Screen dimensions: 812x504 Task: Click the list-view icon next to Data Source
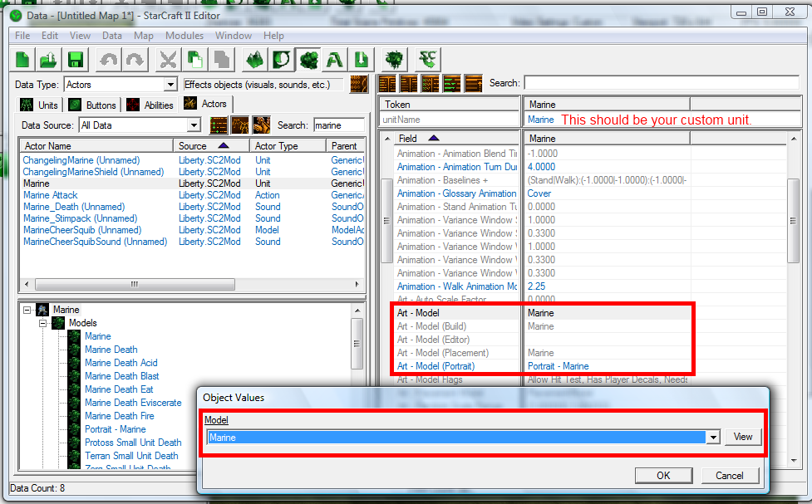219,125
